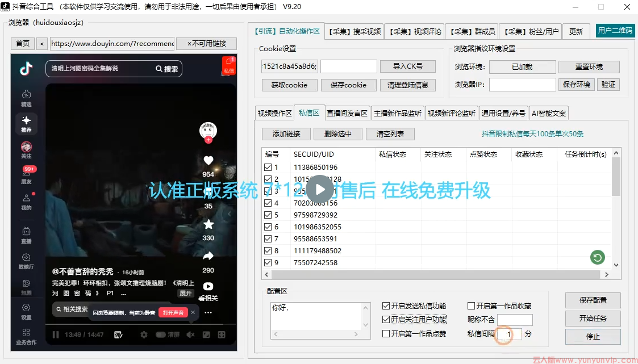Dismiss the 静音 tooltip with its X
The image size is (638, 364).
coord(193,312)
